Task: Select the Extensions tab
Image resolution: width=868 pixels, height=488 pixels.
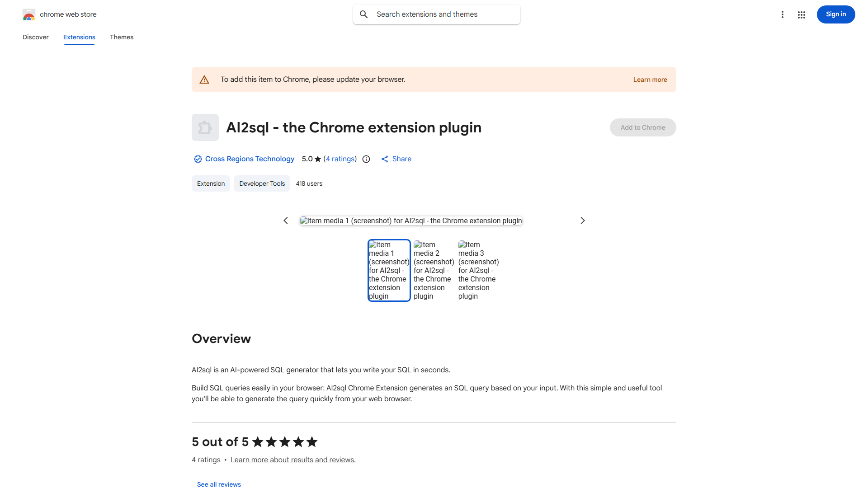Action: click(79, 37)
